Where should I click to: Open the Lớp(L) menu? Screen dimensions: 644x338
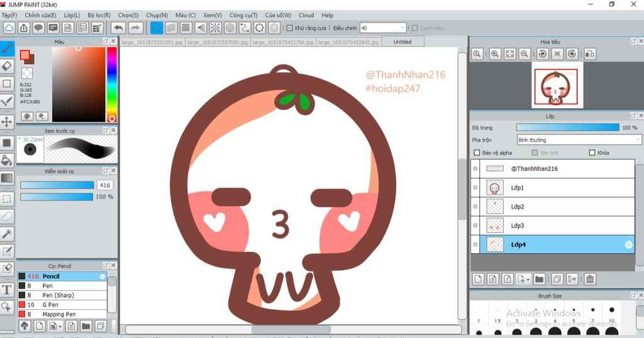click(72, 15)
